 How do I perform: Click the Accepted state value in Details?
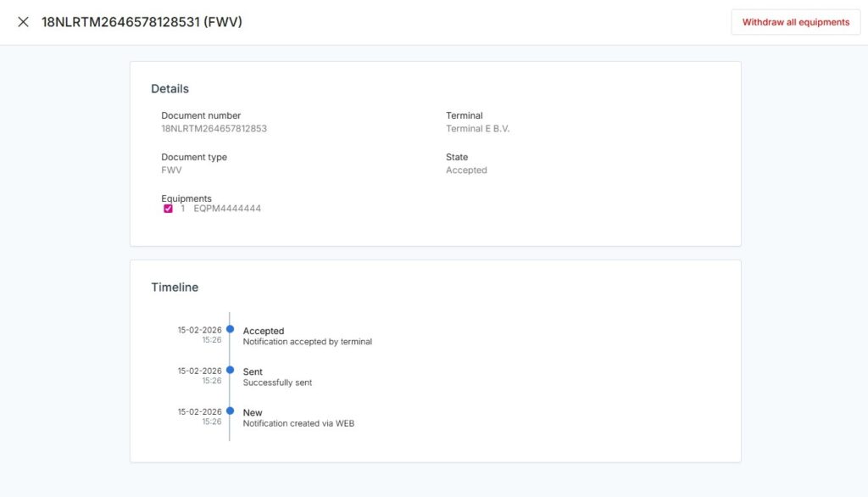(x=466, y=170)
